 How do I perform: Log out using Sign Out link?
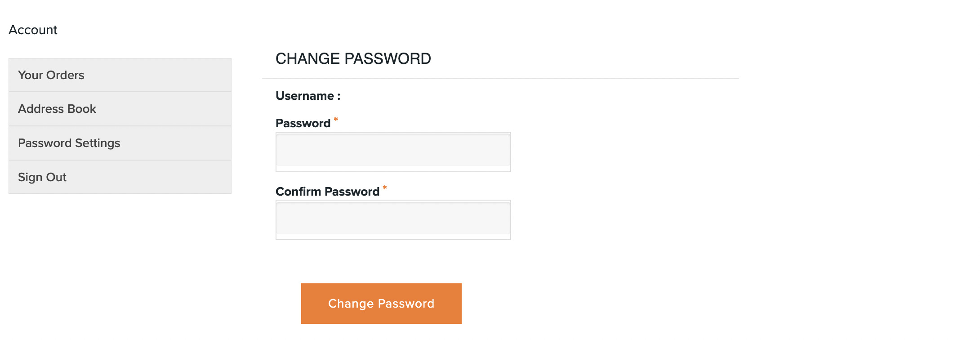[42, 177]
